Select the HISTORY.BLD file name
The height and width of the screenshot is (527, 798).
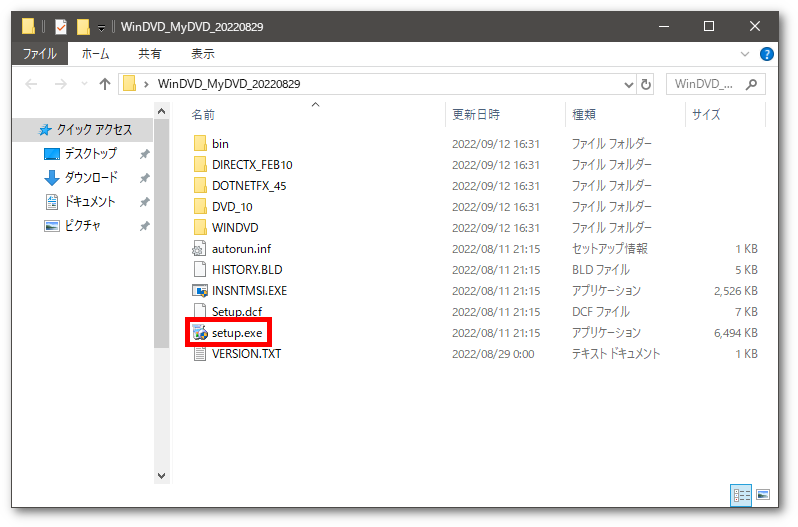247,269
